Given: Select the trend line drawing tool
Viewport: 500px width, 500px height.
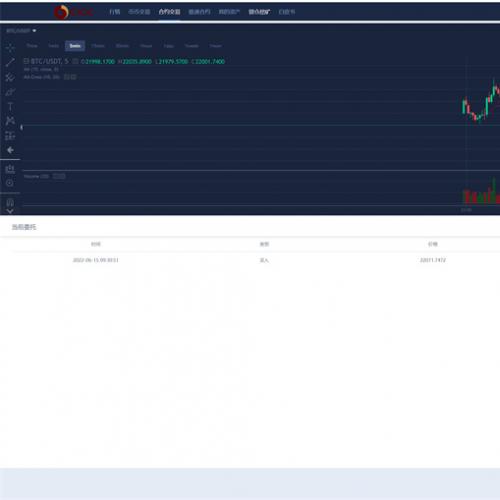Looking at the screenshot, I should 10,62.
